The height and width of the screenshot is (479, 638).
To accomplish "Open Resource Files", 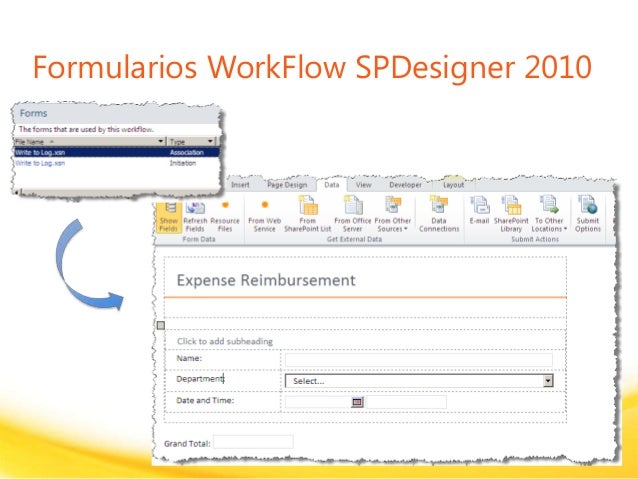I will pos(225,217).
